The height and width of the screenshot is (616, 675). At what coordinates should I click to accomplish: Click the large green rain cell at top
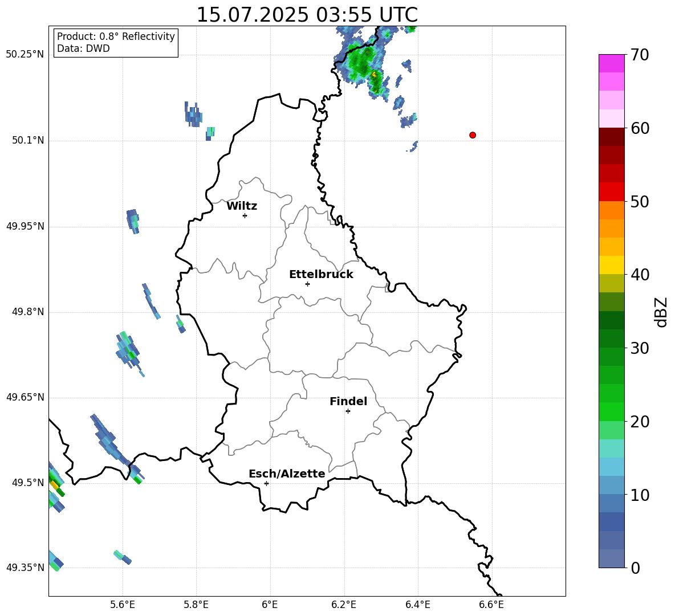[x=363, y=64]
